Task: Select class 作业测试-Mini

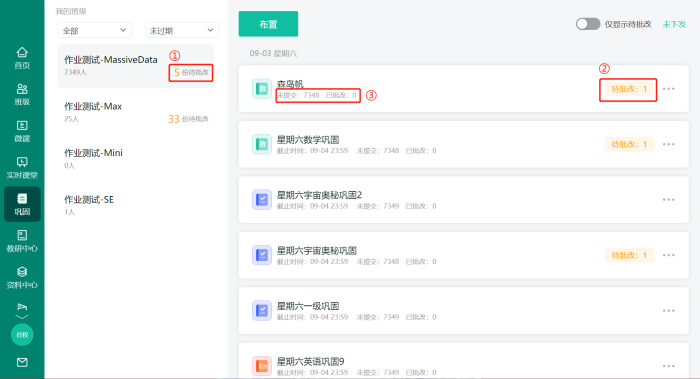Action: point(136,158)
